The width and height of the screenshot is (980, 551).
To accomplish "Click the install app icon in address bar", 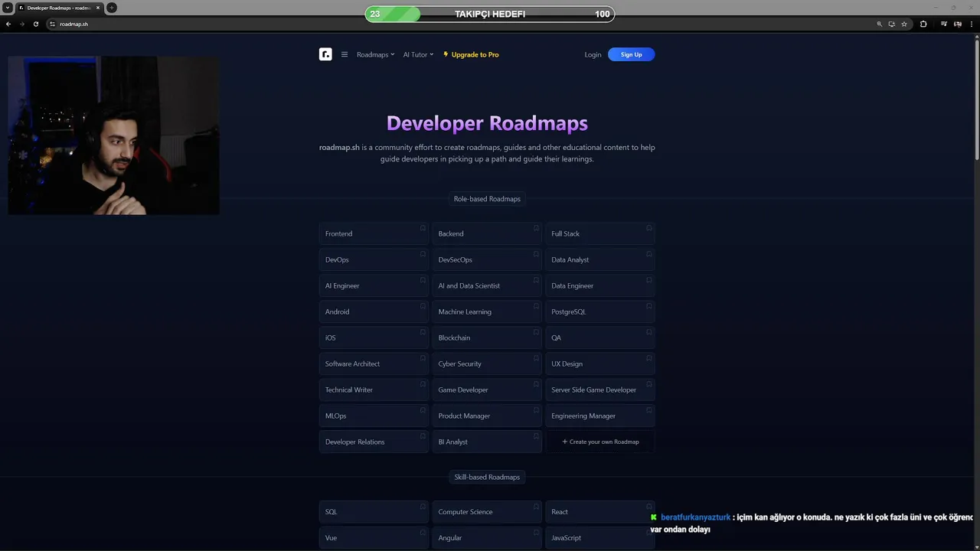I will coord(892,24).
